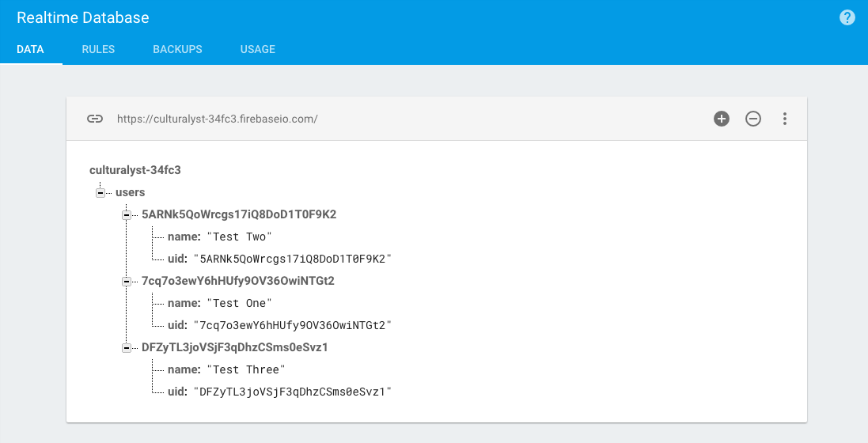Click the name value "Test One"
Screen dimensions: 868x443
239,303
